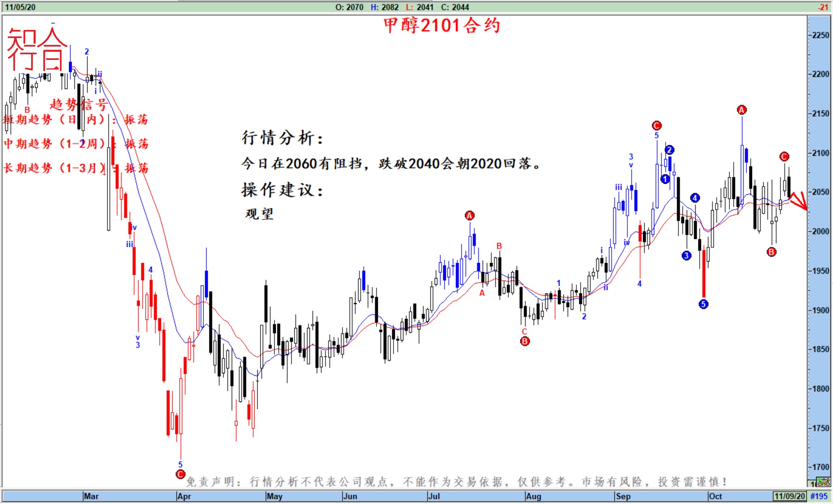The height and width of the screenshot is (504, 833).
Task: Click the balance scale icon in corner
Action: (823, 483)
